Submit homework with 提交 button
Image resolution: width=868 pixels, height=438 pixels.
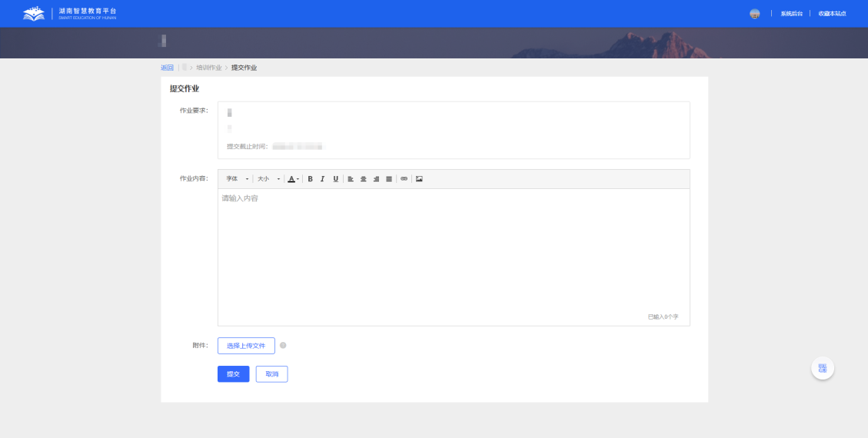(x=234, y=374)
